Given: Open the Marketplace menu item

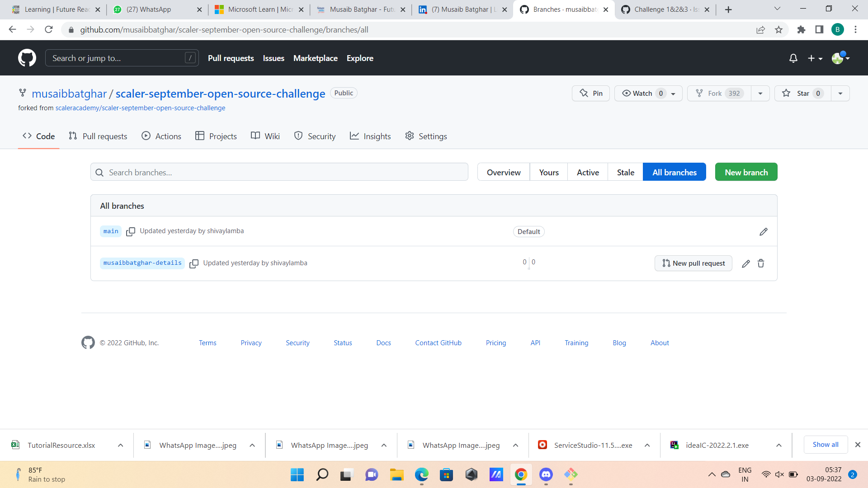Looking at the screenshot, I should [x=315, y=58].
